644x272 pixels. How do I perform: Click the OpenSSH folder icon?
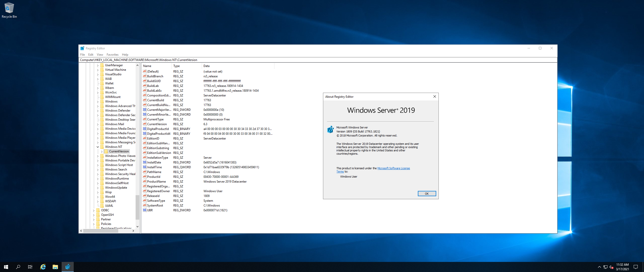tap(98, 215)
